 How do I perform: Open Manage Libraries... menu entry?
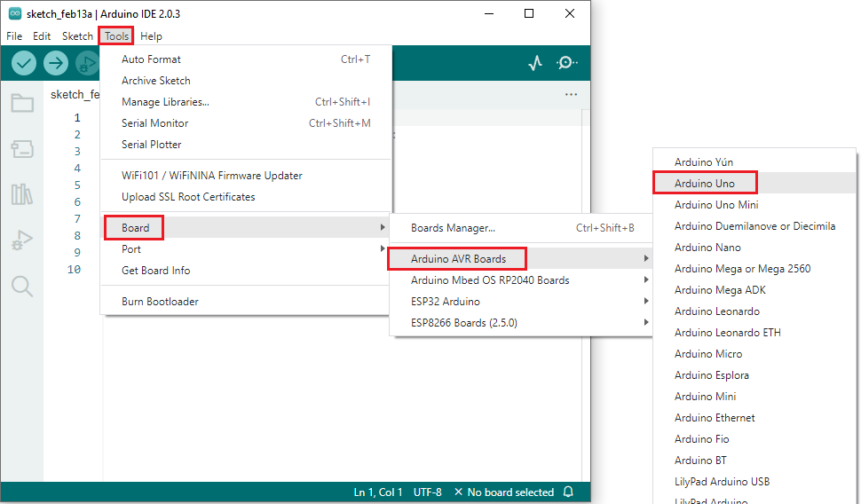[246, 102]
